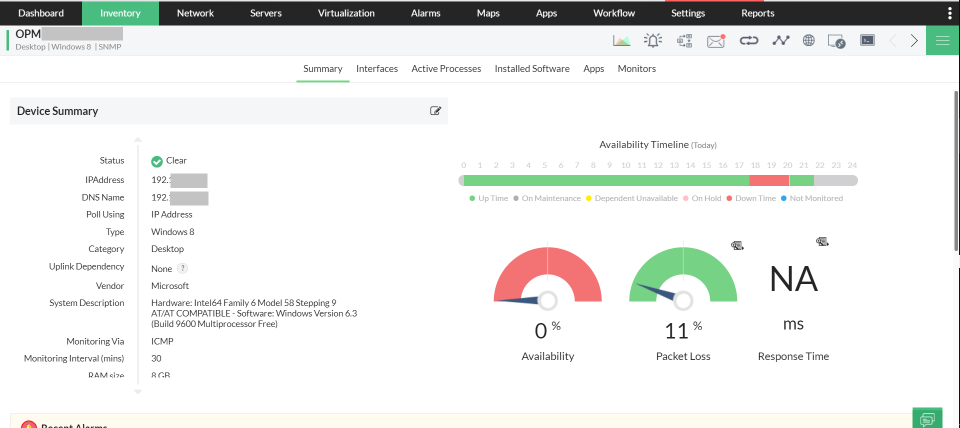Launch the remote desktop connection icon
The image size is (960, 428).
coord(836,41)
